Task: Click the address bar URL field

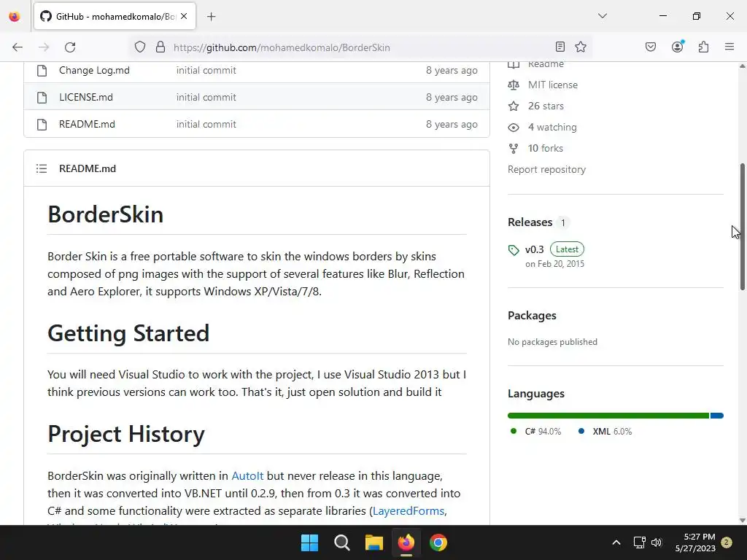Action: click(x=362, y=47)
